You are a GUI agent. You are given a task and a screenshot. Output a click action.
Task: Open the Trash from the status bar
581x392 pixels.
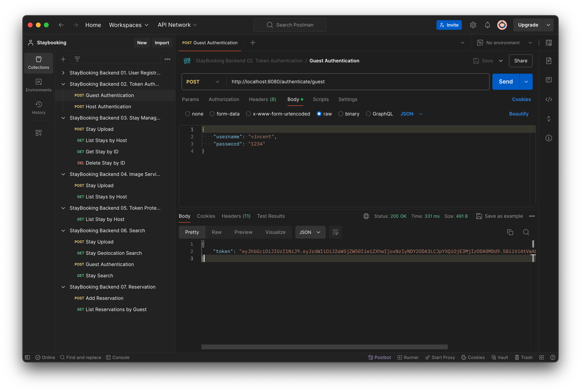[524, 357]
